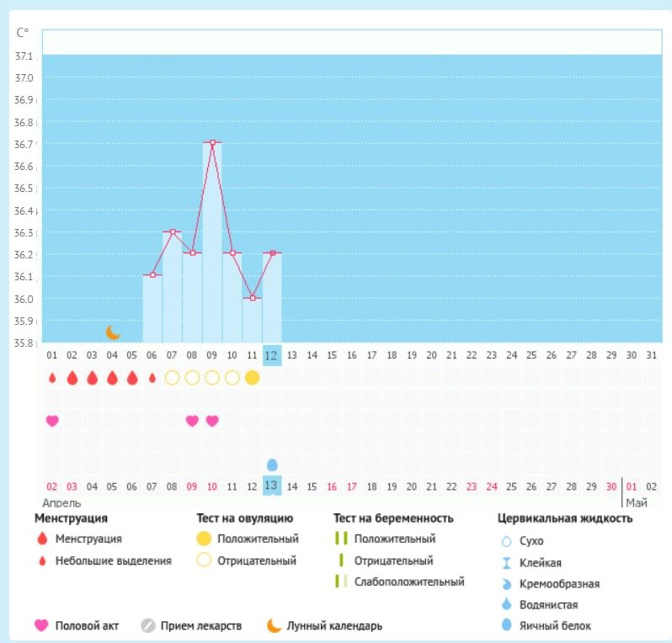This screenshot has height=643, width=672.
Task: Click the pink heart on cycle day 01
Action: (52, 421)
